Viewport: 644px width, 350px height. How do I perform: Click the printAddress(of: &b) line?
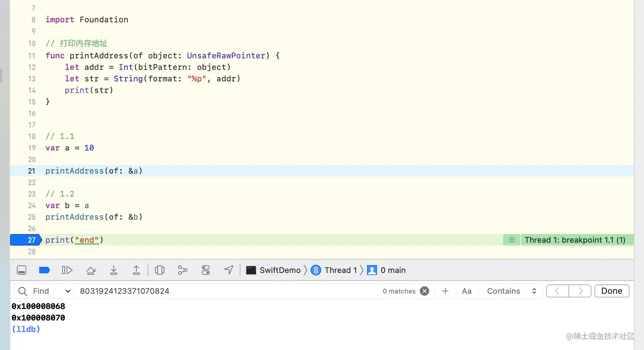94,217
